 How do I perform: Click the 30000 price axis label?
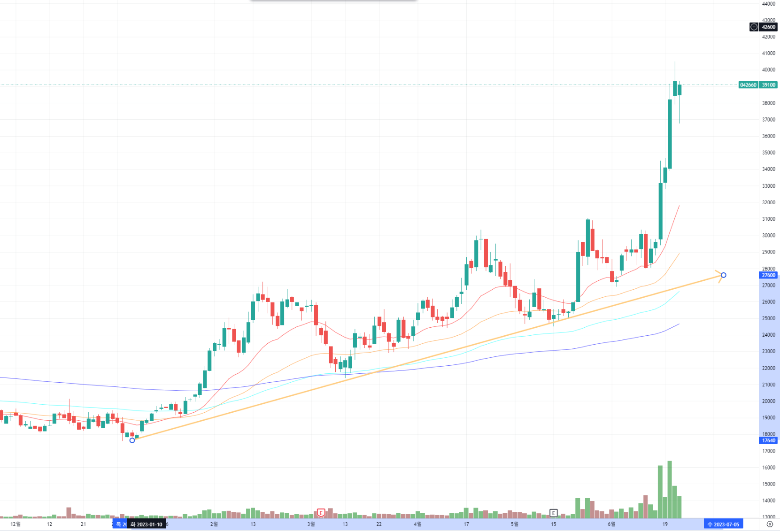click(769, 236)
